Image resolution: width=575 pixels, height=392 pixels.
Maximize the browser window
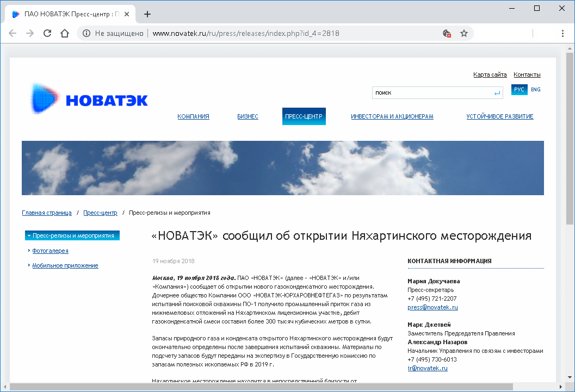537,8
